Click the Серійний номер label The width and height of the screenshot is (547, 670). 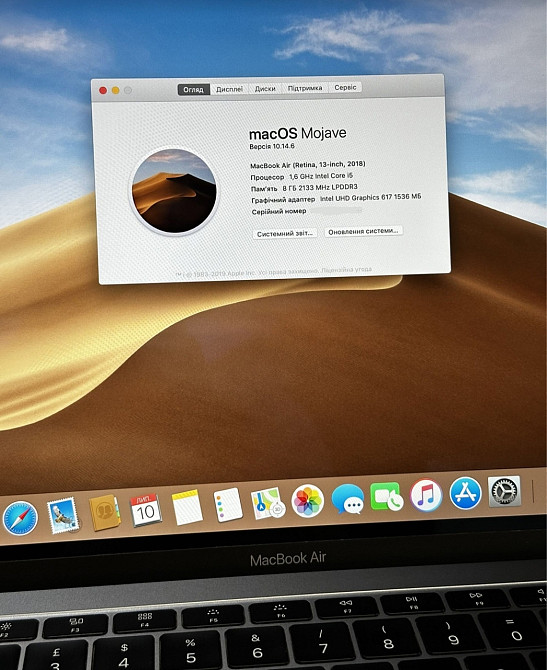[x=279, y=212]
